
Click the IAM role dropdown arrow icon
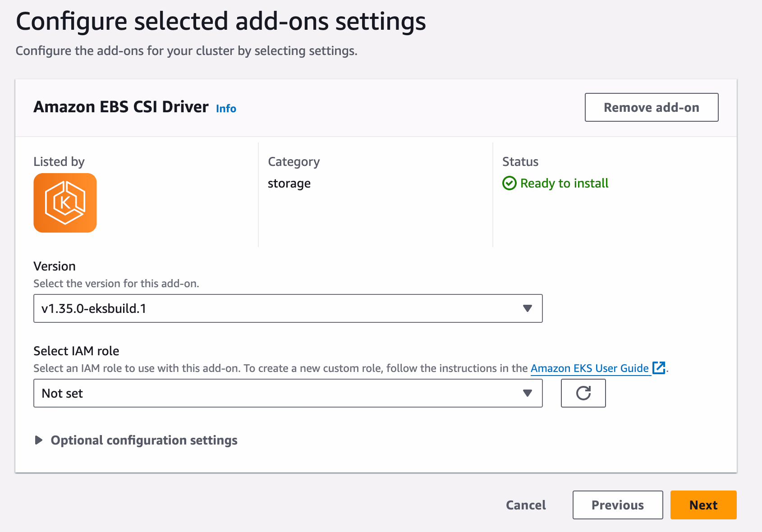(x=527, y=393)
